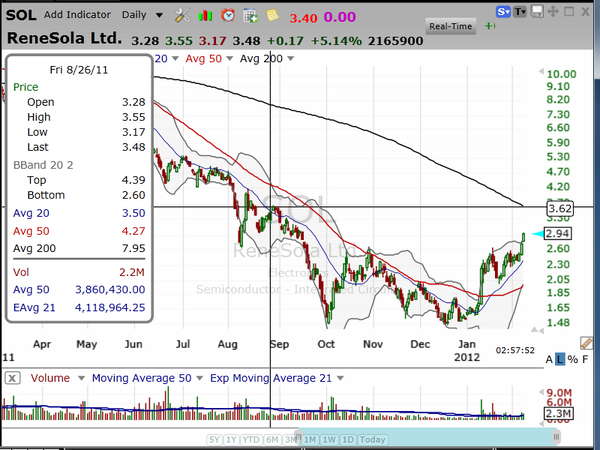Click the green and red bar chart style icon
This screenshot has height=450, width=600.
[205, 16]
